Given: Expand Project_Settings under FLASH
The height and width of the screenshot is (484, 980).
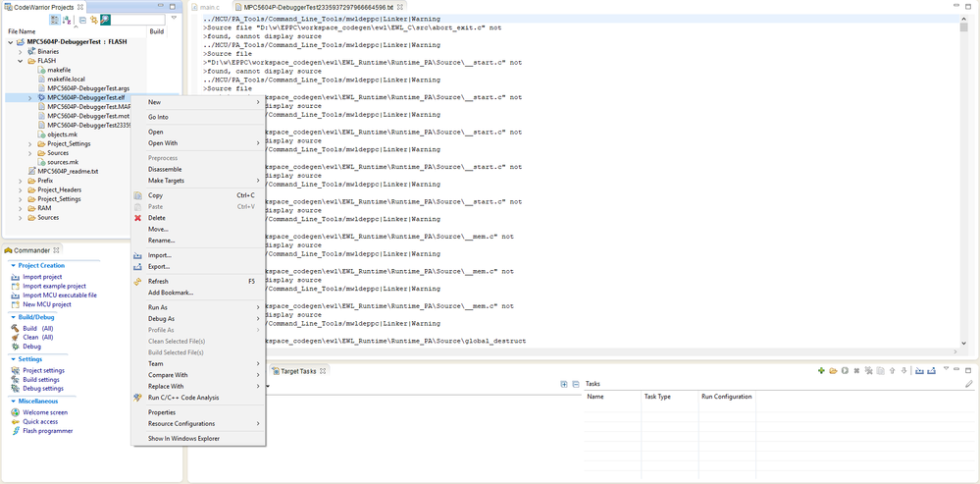Looking at the screenshot, I should tap(30, 143).
